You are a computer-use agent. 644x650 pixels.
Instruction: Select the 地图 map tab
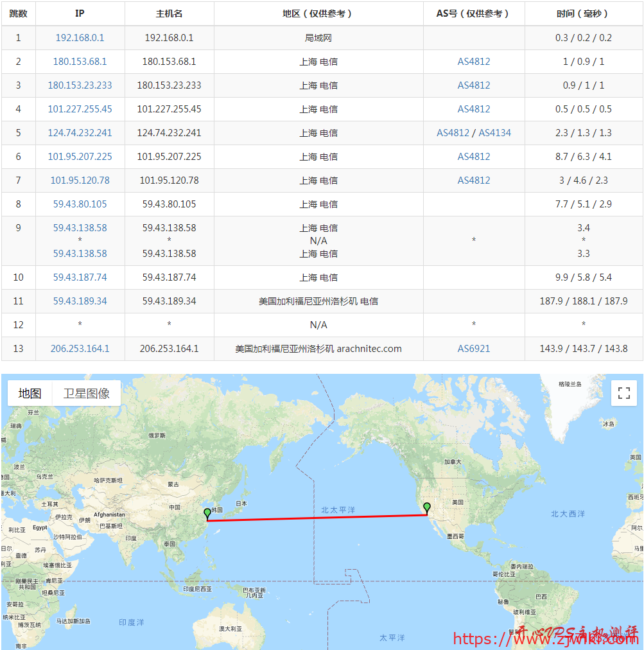(x=28, y=393)
